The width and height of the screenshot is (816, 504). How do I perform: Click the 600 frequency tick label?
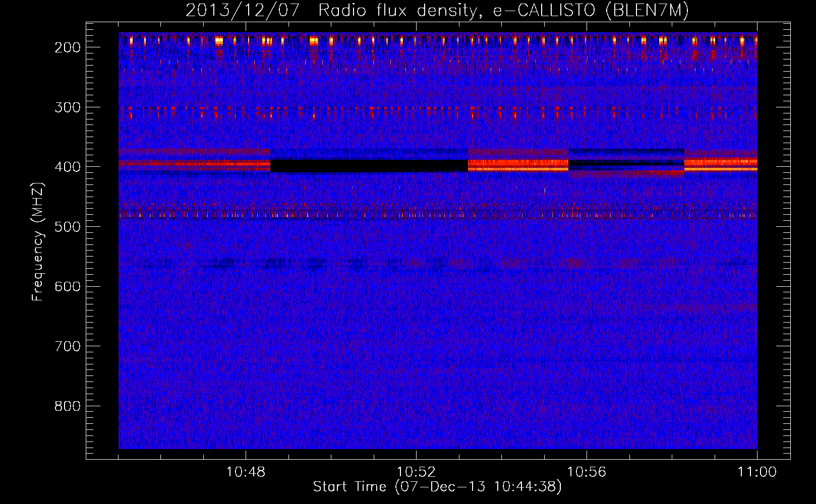click(x=68, y=286)
